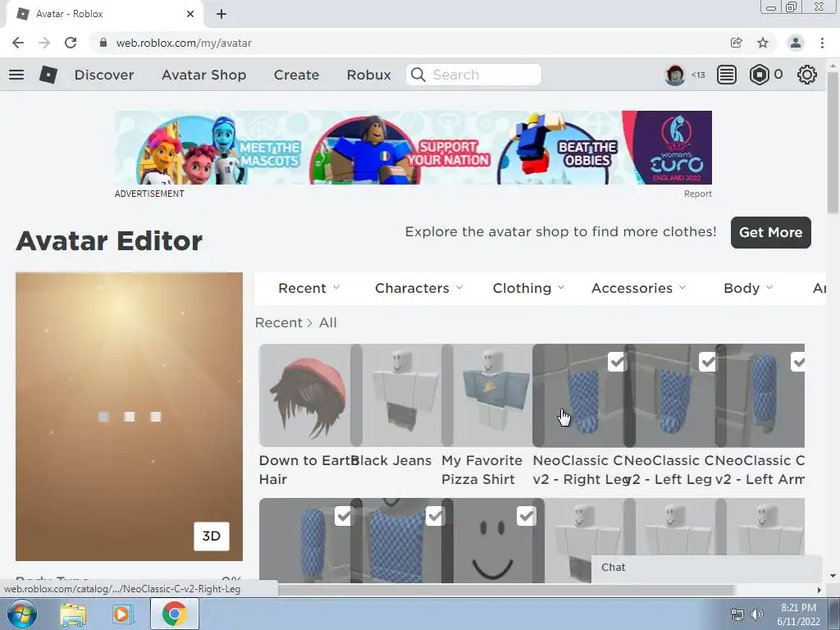Image resolution: width=840 pixels, height=630 pixels.
Task: Open the hamburger navigation menu
Action: click(16, 75)
